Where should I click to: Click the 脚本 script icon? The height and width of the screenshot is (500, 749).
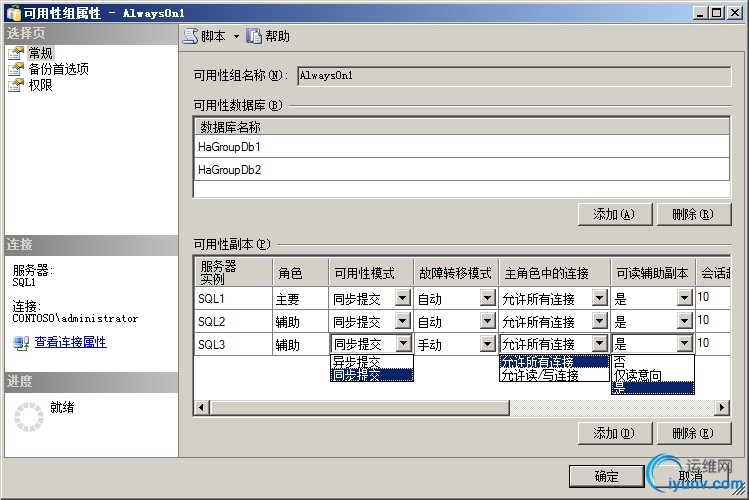tap(191, 36)
